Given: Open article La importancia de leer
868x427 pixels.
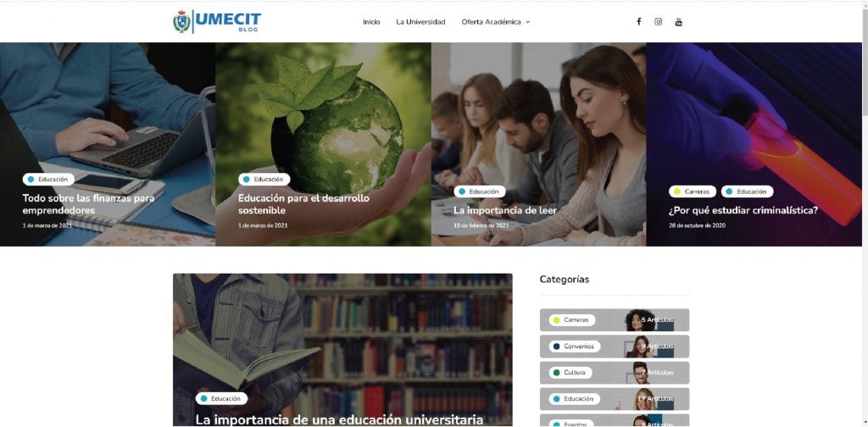Looking at the screenshot, I should coord(505,210).
